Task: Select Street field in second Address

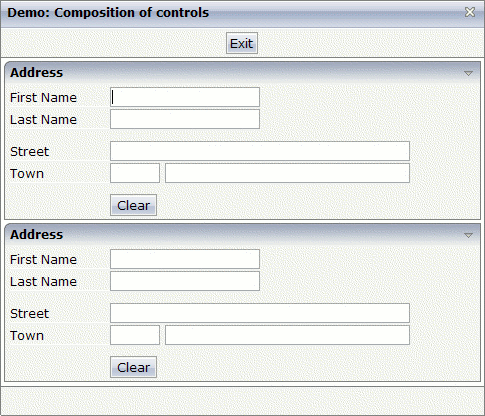Action: click(x=260, y=313)
